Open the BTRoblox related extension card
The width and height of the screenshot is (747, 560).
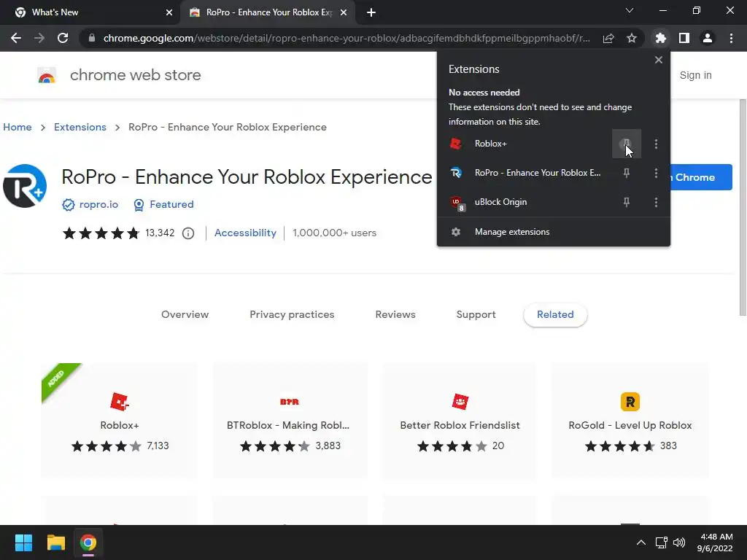pyautogui.click(x=290, y=420)
